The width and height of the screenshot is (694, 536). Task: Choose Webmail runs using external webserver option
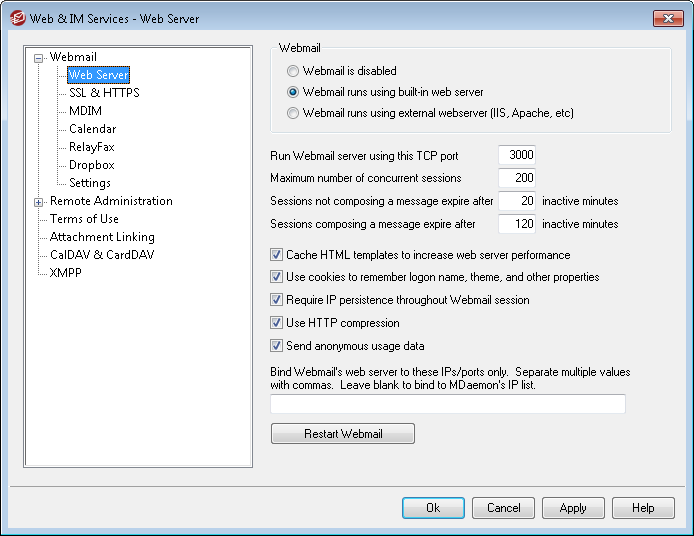293,113
